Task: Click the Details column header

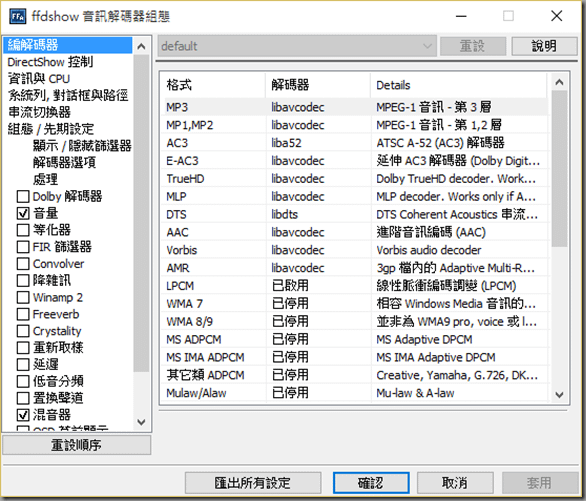Action: click(x=459, y=85)
